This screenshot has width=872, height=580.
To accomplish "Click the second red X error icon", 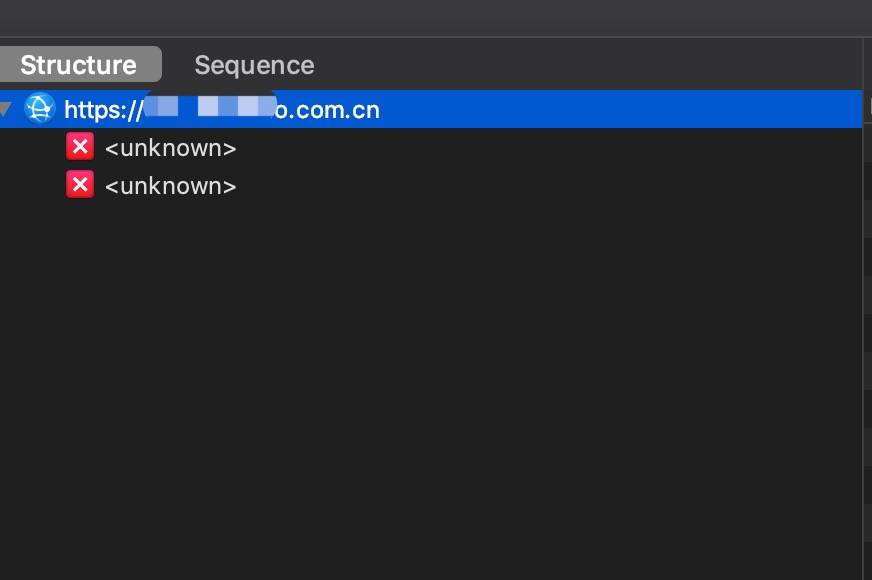I will [80, 185].
